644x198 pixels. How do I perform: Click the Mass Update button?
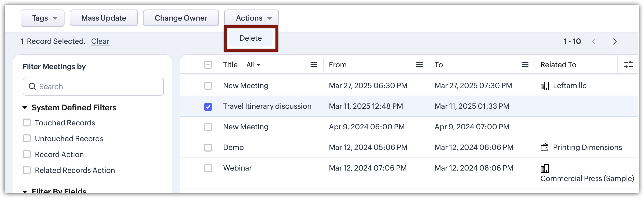point(104,18)
